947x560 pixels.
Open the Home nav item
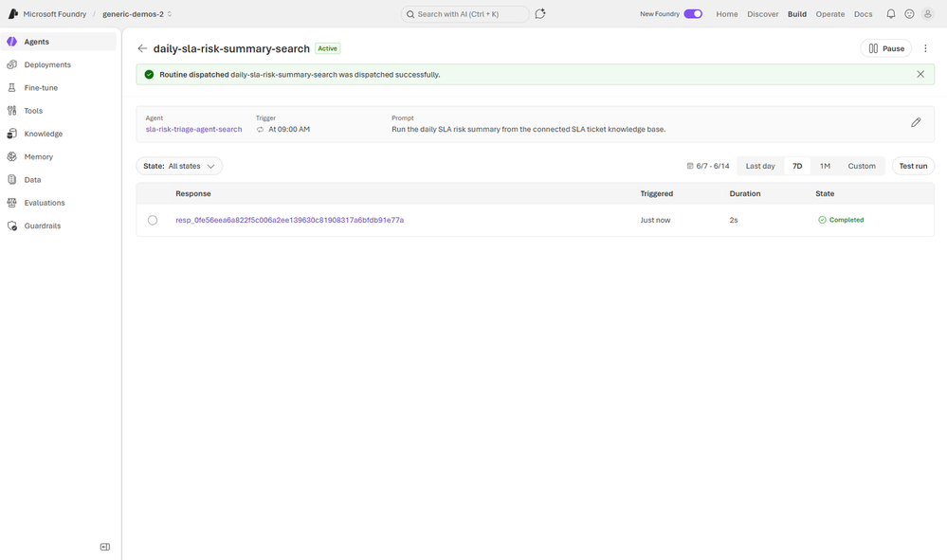(x=726, y=14)
